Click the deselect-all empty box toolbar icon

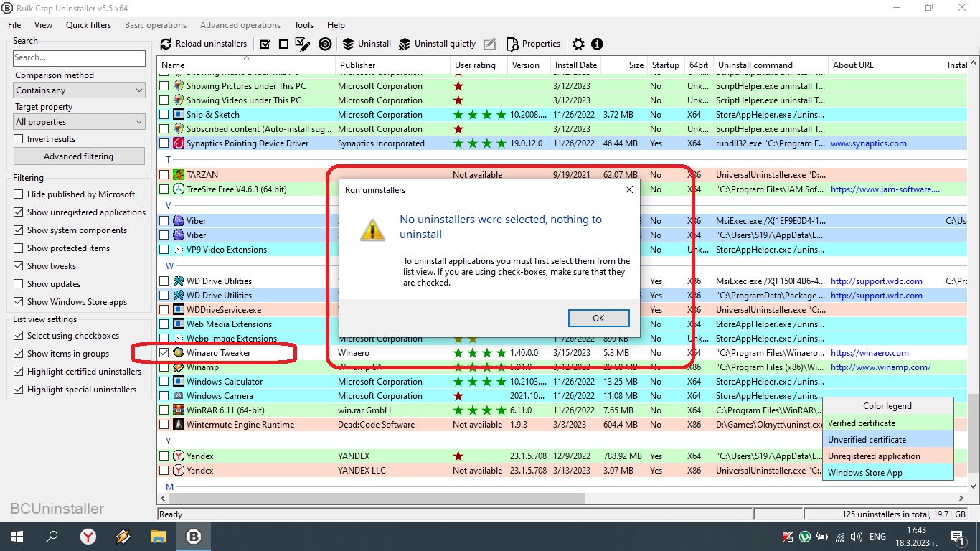283,44
